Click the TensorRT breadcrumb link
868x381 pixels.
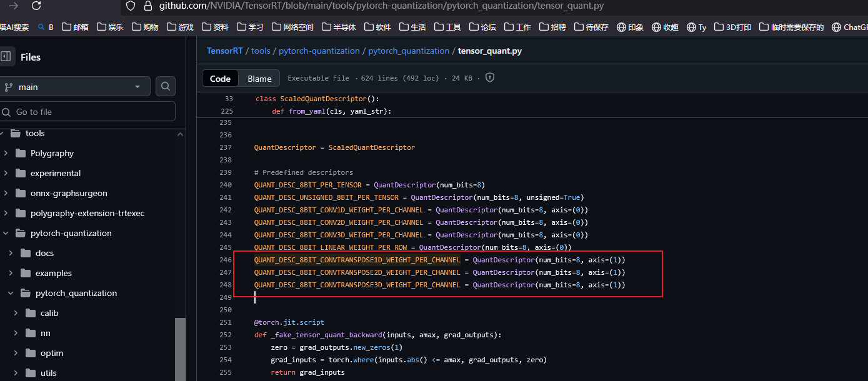tap(224, 51)
